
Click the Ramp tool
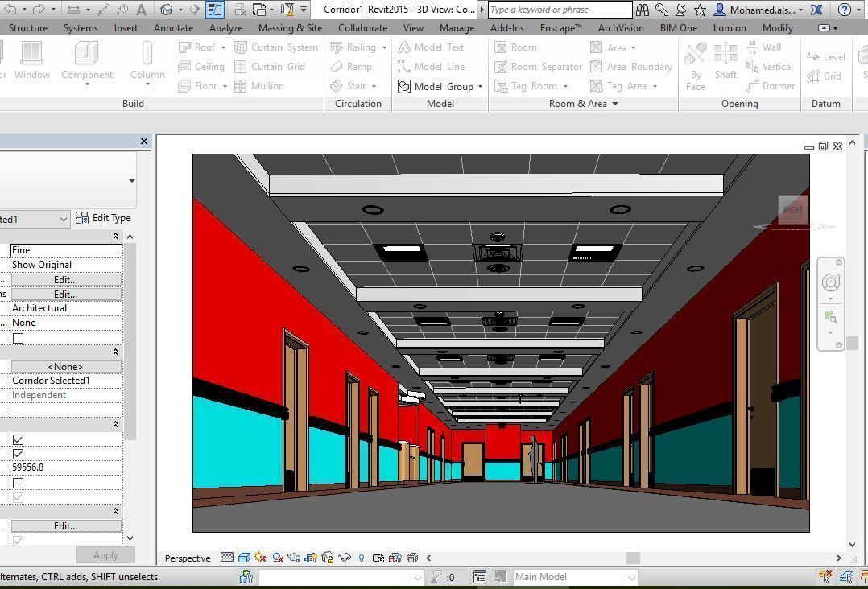tap(351, 66)
